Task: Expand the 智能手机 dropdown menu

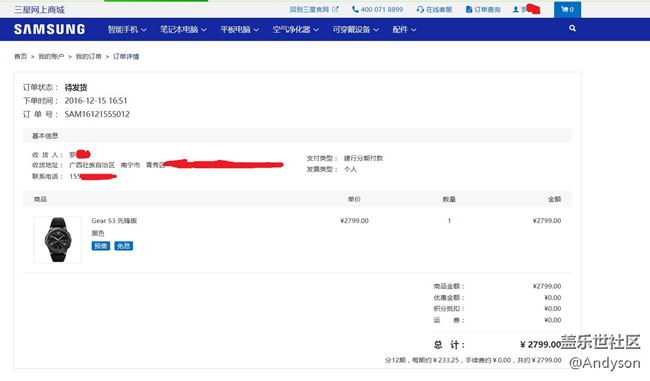Action: [127, 29]
